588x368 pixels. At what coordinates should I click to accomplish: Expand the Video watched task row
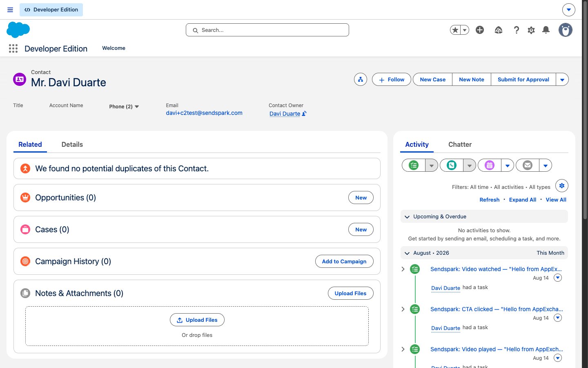coord(403,269)
